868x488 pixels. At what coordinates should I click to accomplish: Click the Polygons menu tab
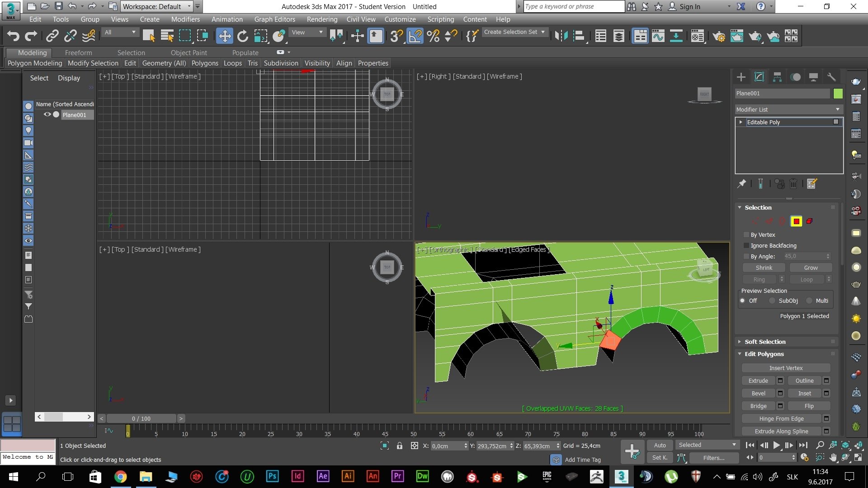tap(204, 63)
